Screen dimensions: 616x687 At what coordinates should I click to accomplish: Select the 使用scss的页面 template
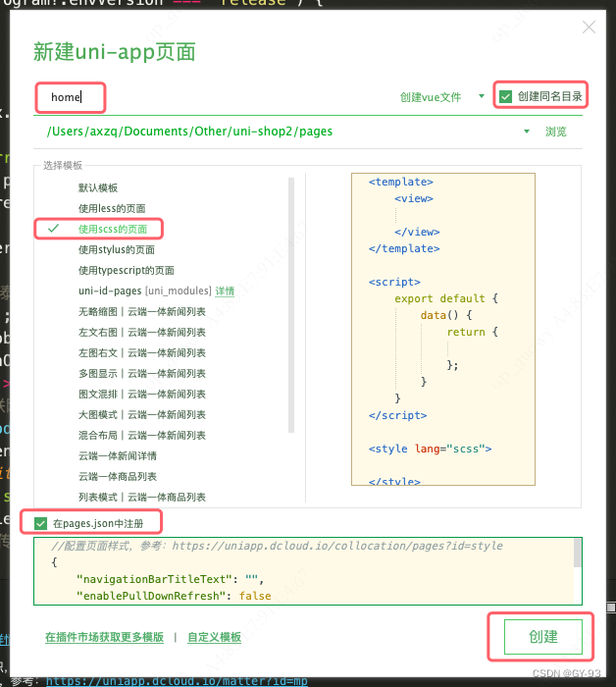pyautogui.click(x=113, y=229)
